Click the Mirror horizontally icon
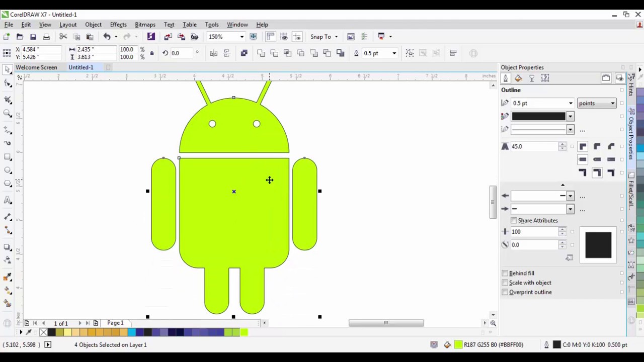This screenshot has height=362, width=644. pos(213,53)
